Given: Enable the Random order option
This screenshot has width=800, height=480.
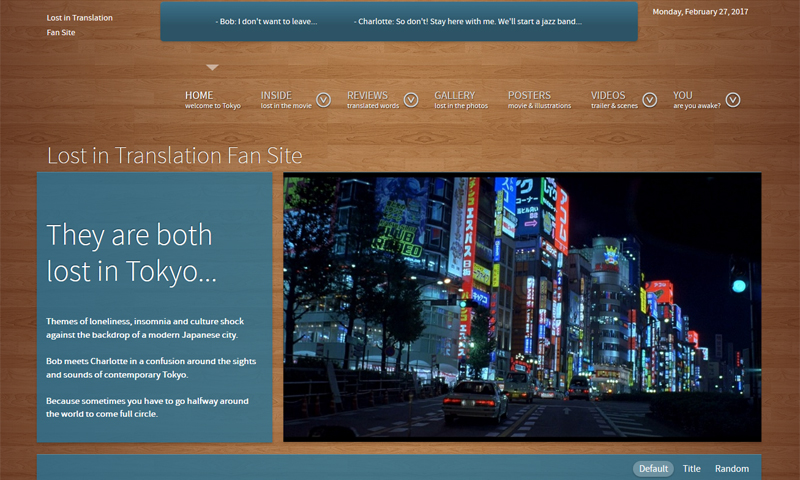Looking at the screenshot, I should (x=731, y=469).
